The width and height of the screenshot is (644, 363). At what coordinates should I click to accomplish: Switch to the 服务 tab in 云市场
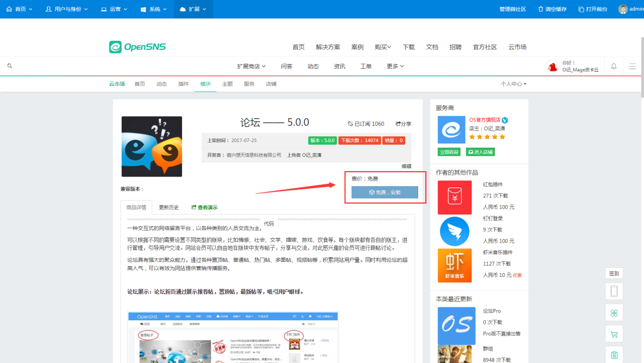click(x=249, y=84)
